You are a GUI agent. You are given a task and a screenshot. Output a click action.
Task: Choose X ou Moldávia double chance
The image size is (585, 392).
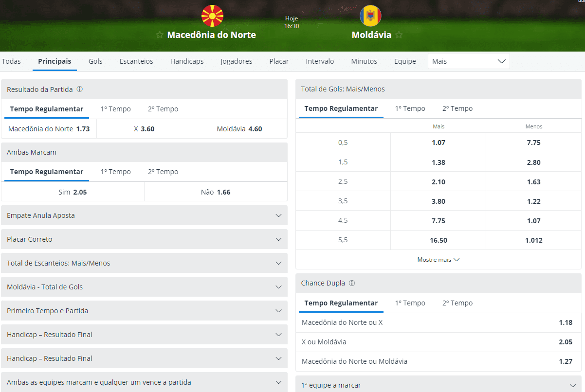[x=438, y=342]
